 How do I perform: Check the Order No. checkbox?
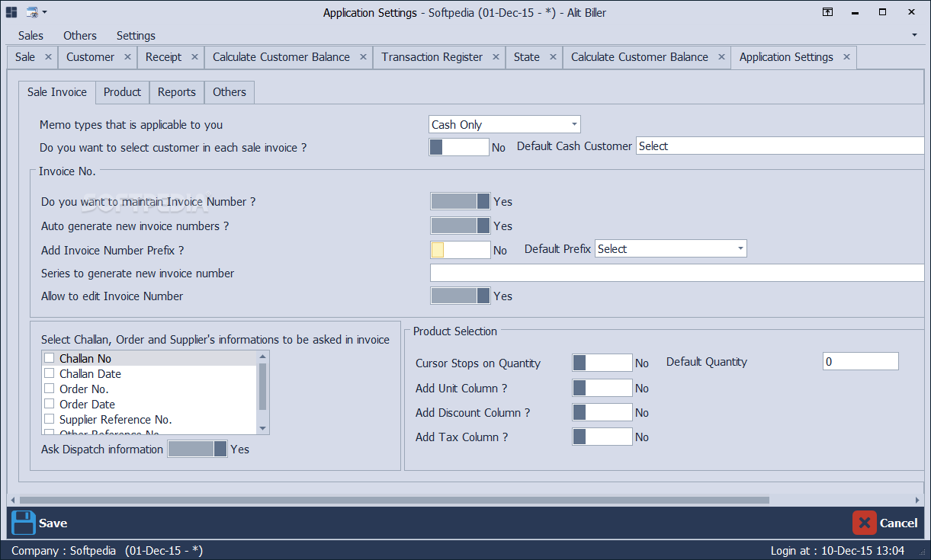[50, 389]
